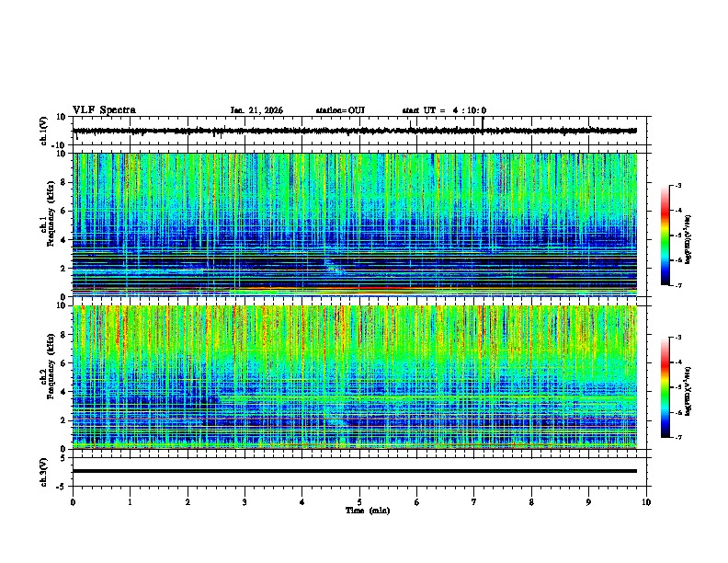
Task: Click the "8" frequency tick of ch.2 spectrogram
Action: coord(63,335)
